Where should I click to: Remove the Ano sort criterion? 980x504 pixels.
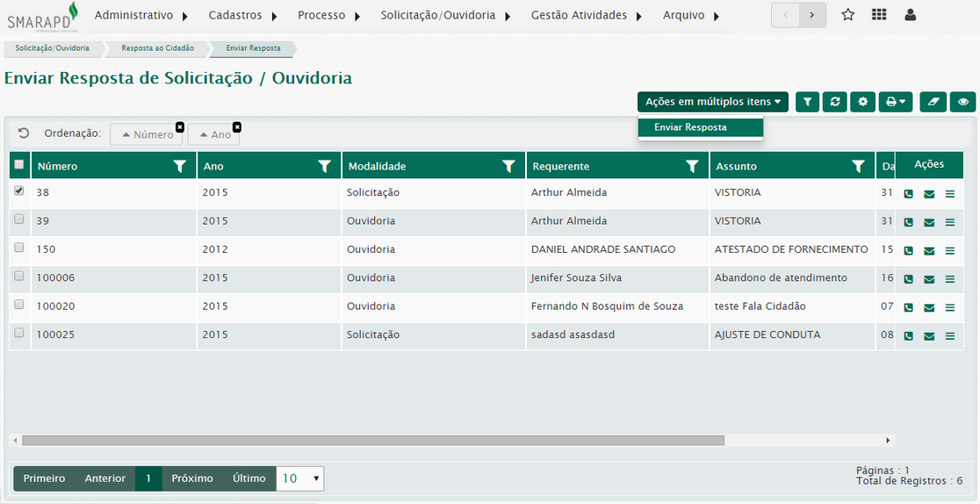tap(236, 126)
